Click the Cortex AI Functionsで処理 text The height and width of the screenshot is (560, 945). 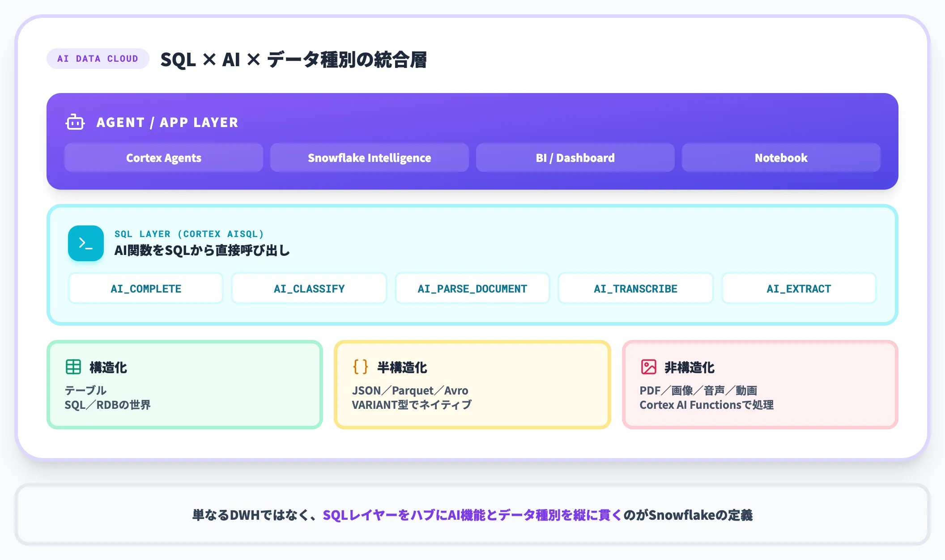click(x=707, y=405)
